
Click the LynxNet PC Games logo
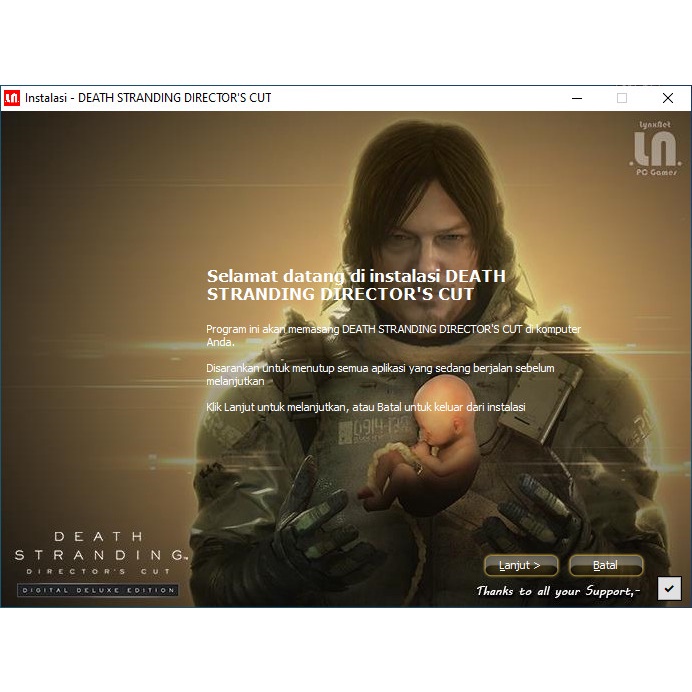click(656, 150)
